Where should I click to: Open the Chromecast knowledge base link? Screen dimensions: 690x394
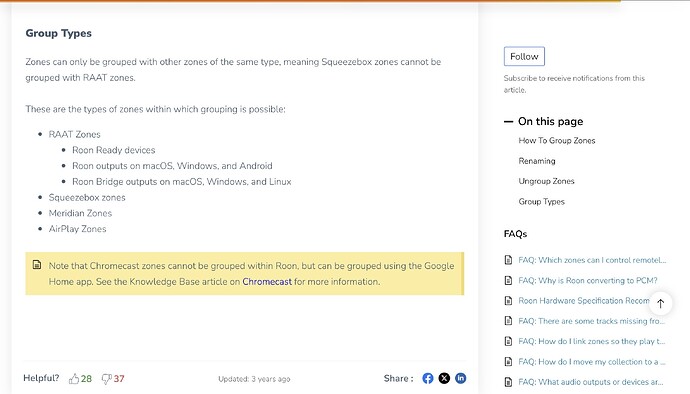click(267, 282)
